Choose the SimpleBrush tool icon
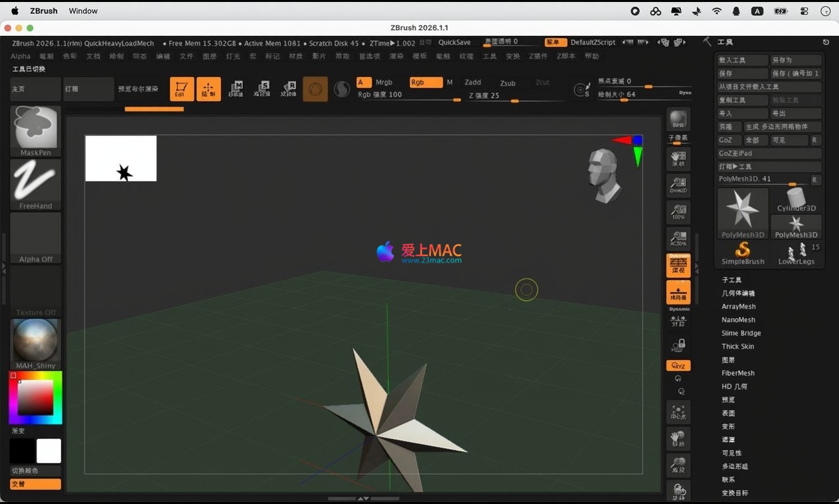The image size is (839, 504). click(743, 252)
